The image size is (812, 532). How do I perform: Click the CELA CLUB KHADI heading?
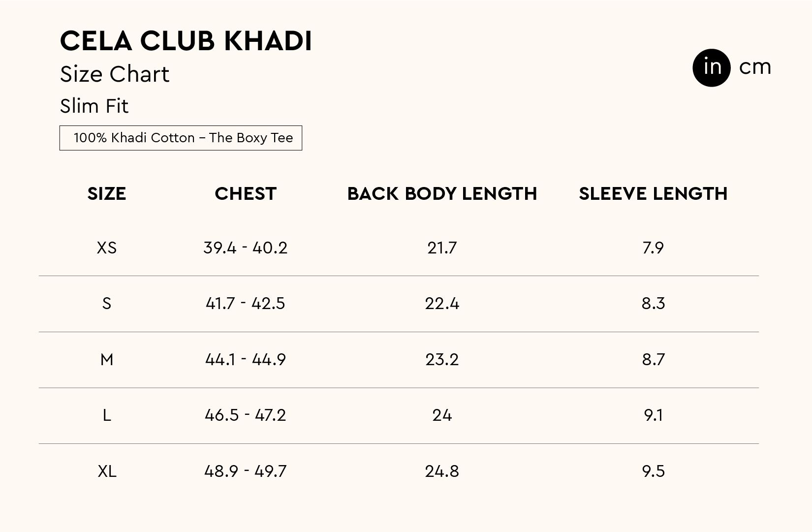coord(186,40)
